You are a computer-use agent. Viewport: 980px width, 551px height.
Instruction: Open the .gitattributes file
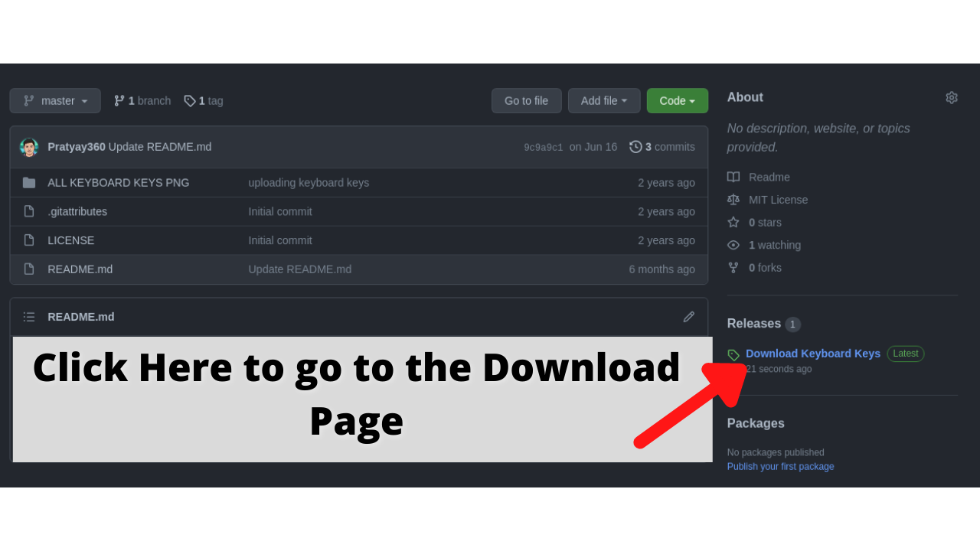(x=77, y=211)
